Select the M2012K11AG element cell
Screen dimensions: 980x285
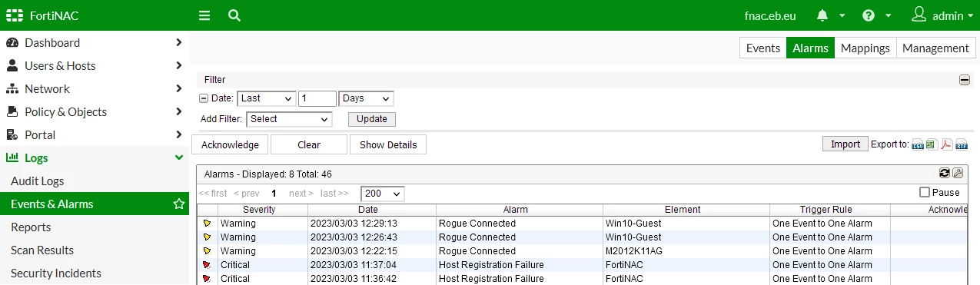coord(686,251)
